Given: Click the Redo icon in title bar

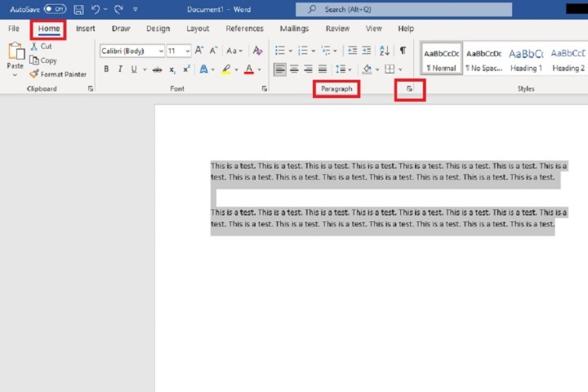Looking at the screenshot, I should tap(118, 9).
